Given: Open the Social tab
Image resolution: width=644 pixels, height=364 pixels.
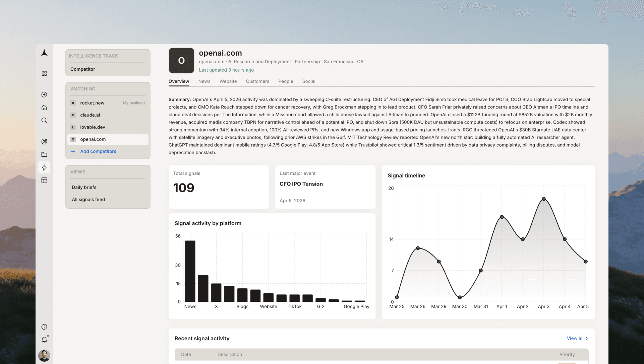Looking at the screenshot, I should coord(308,81).
